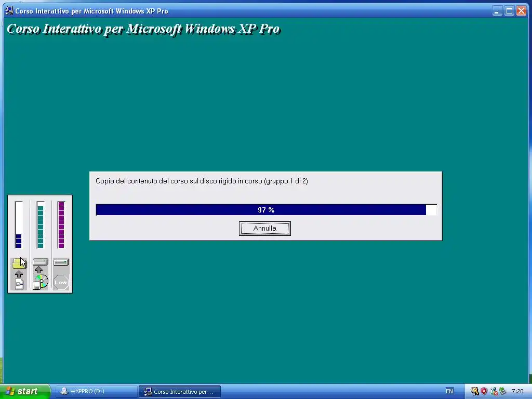Click the yellow open folder icon
Viewport: 532px width, 399px height.
[19, 263]
